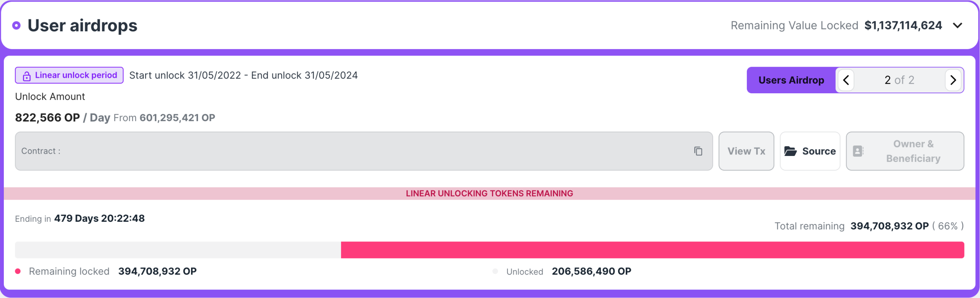The image size is (980, 298).
Task: Go to the previous airdrop with the left arrow
Action: [x=846, y=80]
